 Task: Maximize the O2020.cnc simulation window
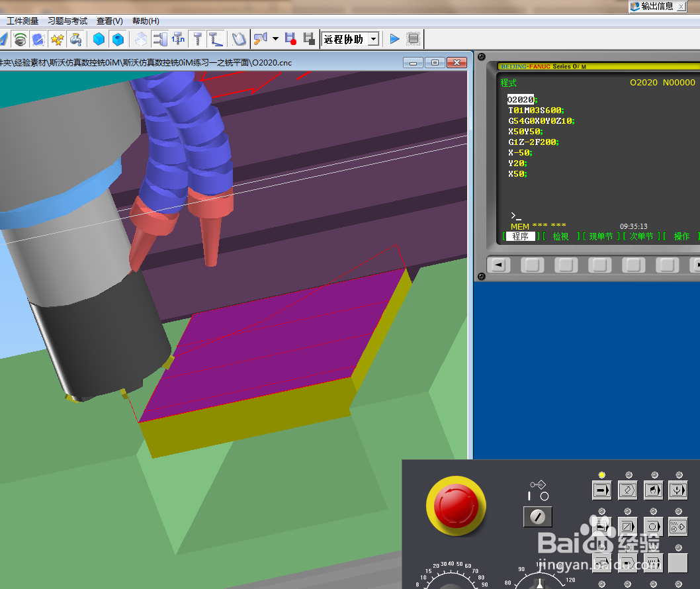tap(435, 62)
